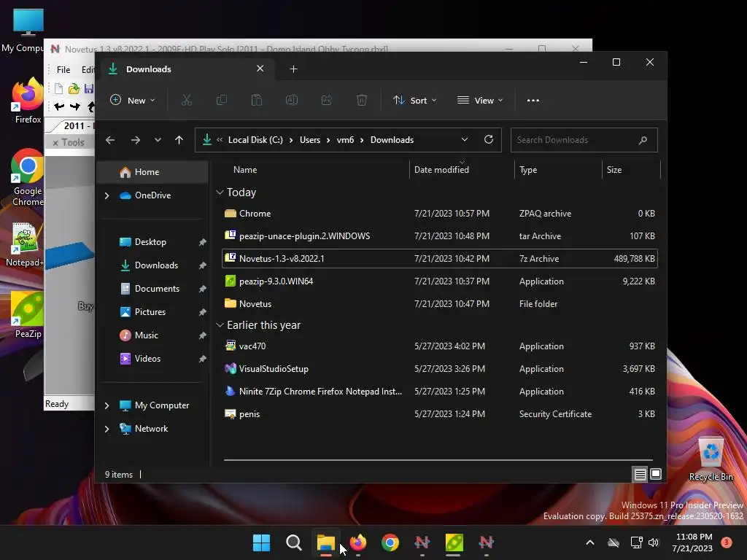Show hidden tray icons chevron
Image resolution: width=747 pixels, height=560 pixels.
tap(589, 542)
